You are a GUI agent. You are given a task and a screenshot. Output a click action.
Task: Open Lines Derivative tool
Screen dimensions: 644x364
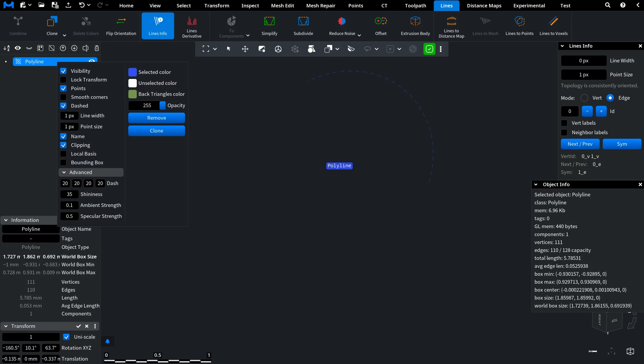[192, 26]
